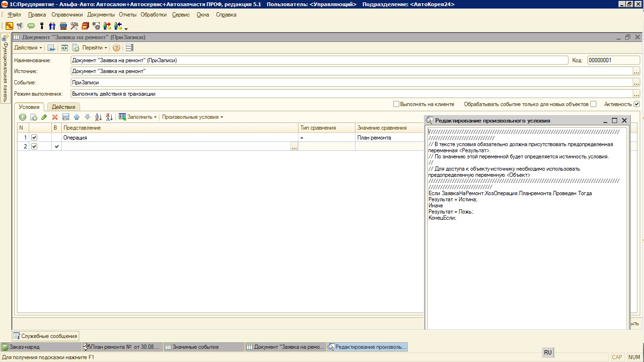Screen dimensions: 644x362
Task: Click the find-in-list icon beside Действия
Action: coord(51,48)
